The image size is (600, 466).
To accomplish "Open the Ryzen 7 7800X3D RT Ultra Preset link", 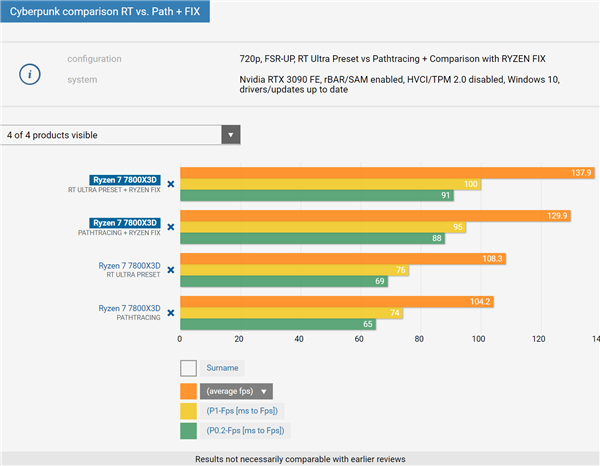I will [129, 266].
